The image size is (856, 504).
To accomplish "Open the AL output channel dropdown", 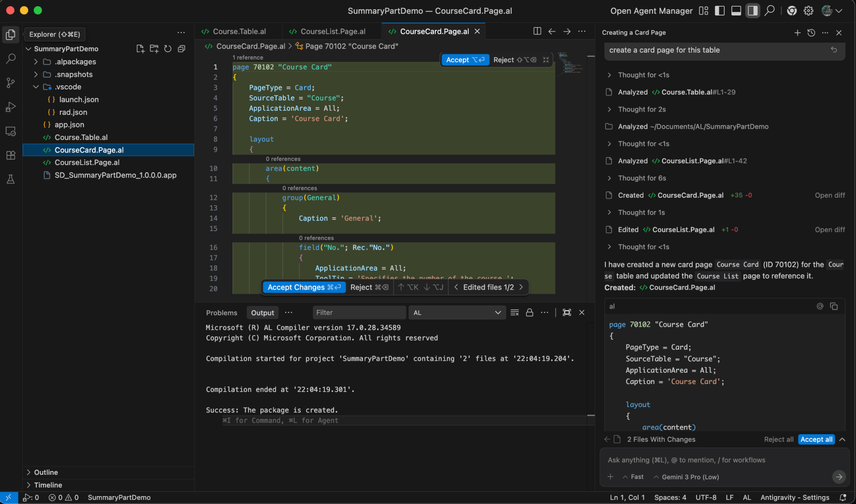I will pos(457,313).
